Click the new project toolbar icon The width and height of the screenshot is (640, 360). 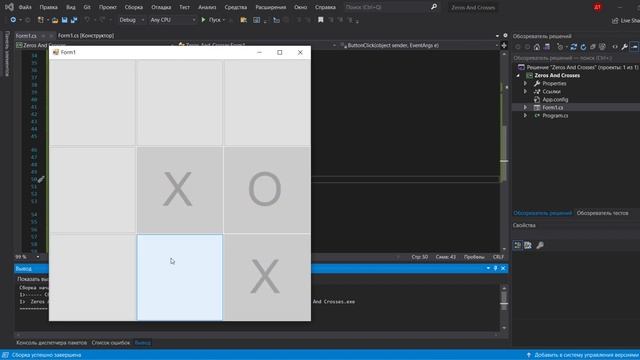[x=41, y=20]
